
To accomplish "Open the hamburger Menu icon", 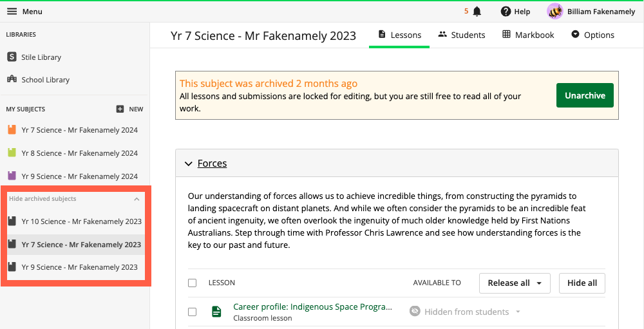I will coord(12,12).
